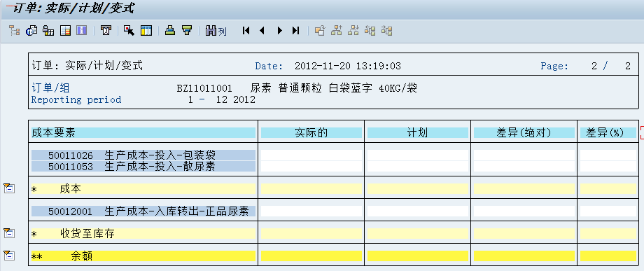Click the date value 2012-11-20 13:19:03
Image resolution: width=644 pixels, height=271 pixels.
click(348, 66)
